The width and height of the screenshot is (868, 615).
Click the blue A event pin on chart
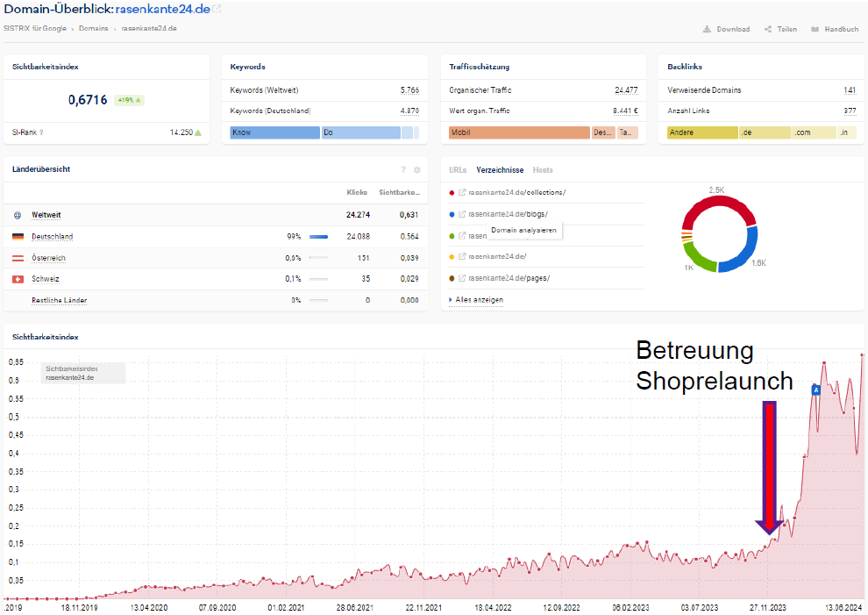pos(815,390)
